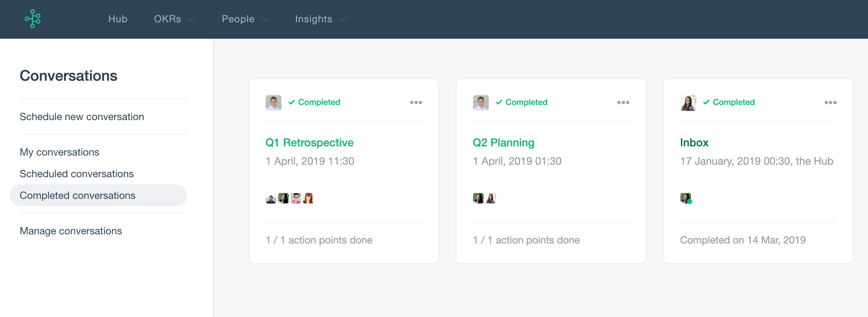868x317 pixels.
Task: Open Manage conversations
Action: click(x=71, y=231)
